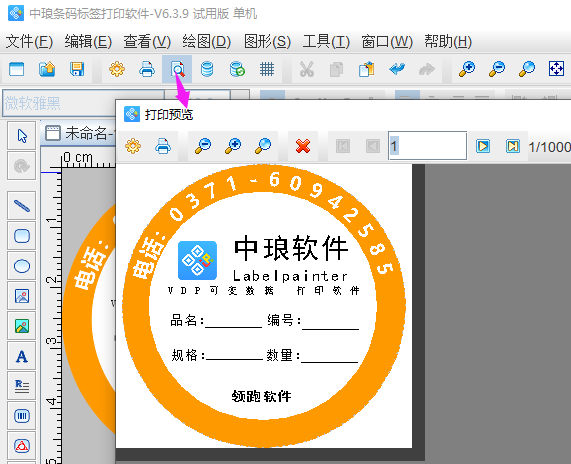Click the new document icon in main toolbar
This screenshot has width=571, height=464.
pyautogui.click(x=17, y=69)
